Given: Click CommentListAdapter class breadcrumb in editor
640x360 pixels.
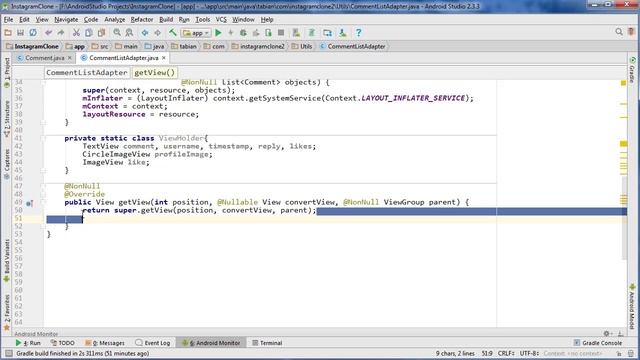Looking at the screenshot, I should (x=87, y=73).
